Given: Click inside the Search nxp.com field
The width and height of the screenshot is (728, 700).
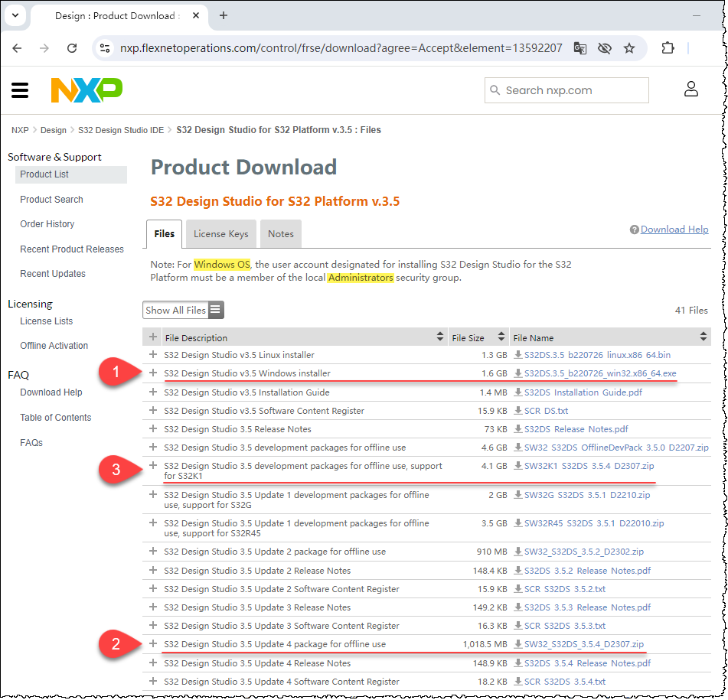Looking at the screenshot, I should click(566, 90).
